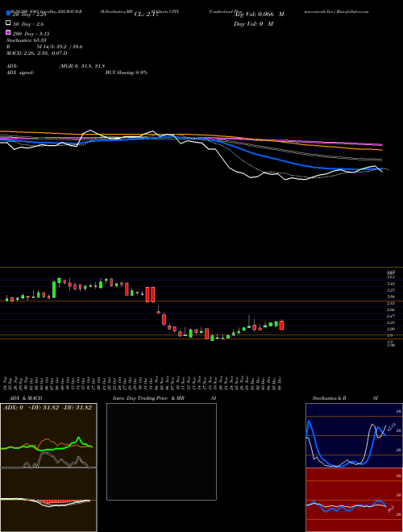Screen dimensions: 403x532
Task: Click the 'Intra Day Trading Price & MR' heading
Action: tap(148, 398)
